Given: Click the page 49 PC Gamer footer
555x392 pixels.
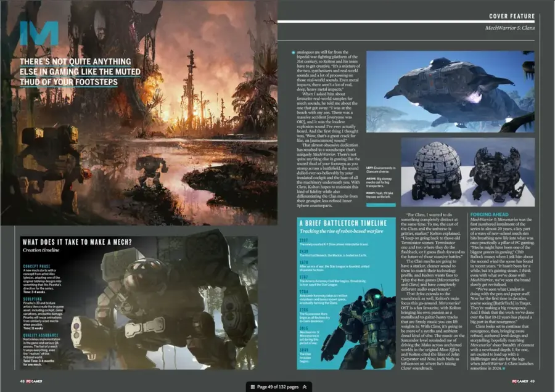Looking at the screenshot, I should click(523, 381).
